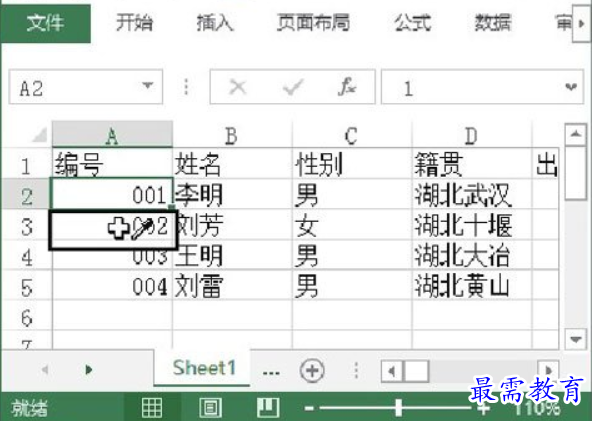Click the cell 女 in the 性别 column
592x421 pixels.
[x=352, y=225]
